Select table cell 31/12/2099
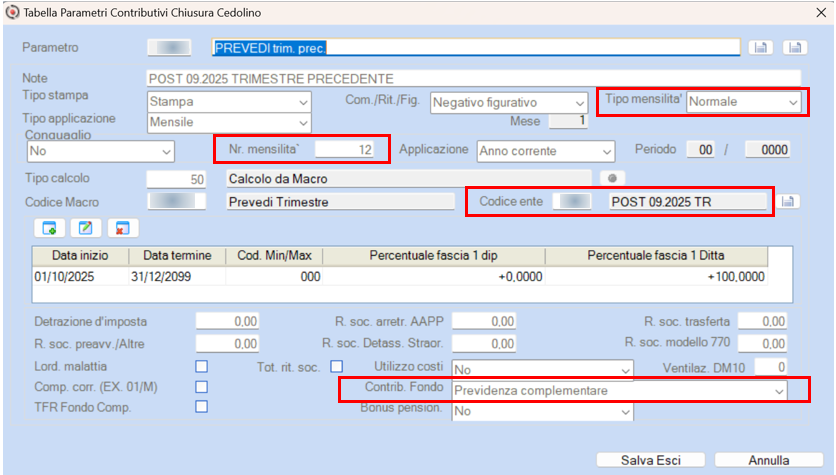Screen dimensions: 836x475 coord(177,276)
